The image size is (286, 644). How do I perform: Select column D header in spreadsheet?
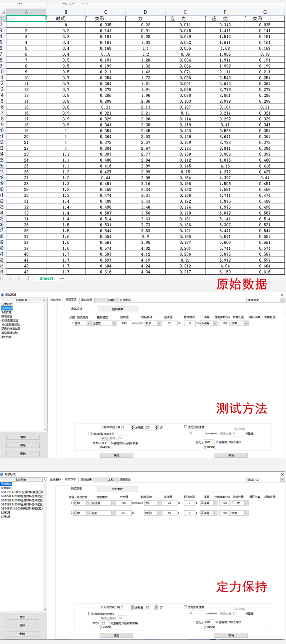[x=145, y=12]
